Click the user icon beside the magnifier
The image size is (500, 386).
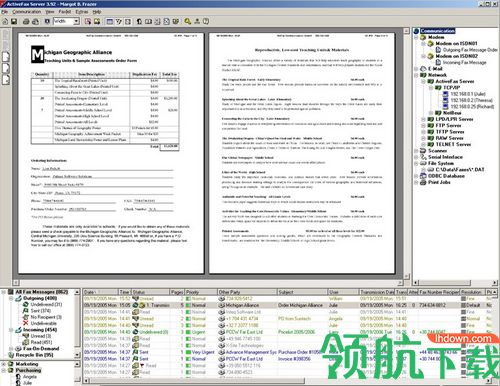[197, 21]
